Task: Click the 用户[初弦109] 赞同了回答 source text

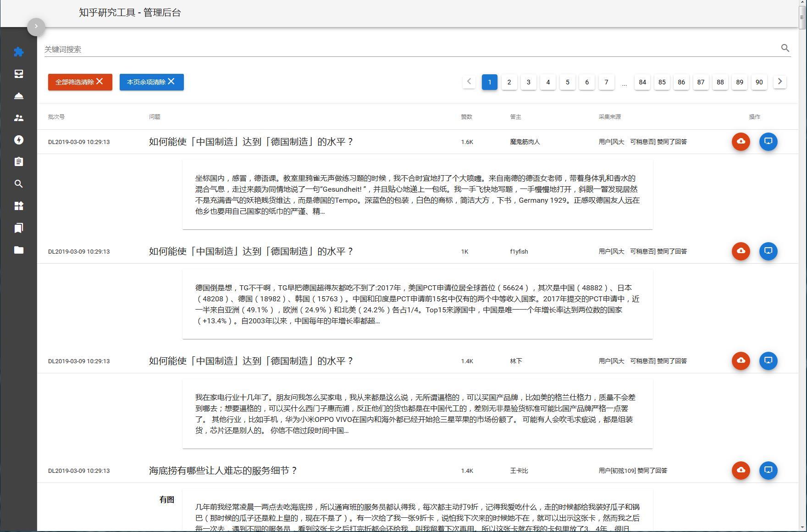Action: [633, 471]
